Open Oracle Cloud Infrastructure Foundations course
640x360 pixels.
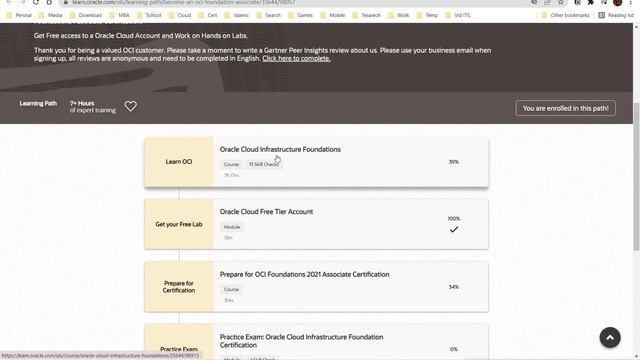tap(280, 149)
